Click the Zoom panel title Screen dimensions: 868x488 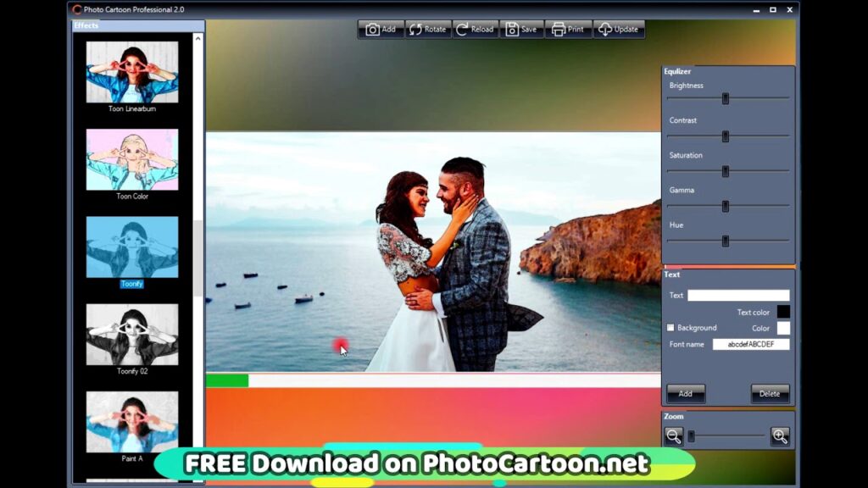pyautogui.click(x=674, y=416)
